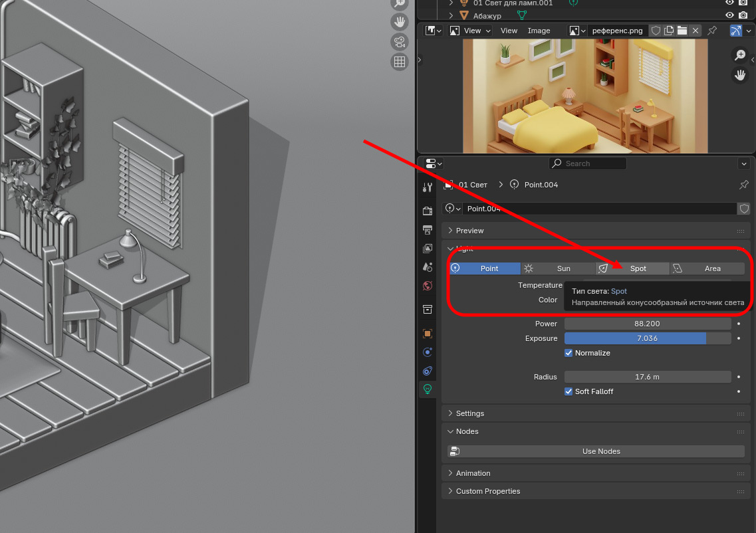Click the image editor pan hand icon
This screenshot has height=533, width=756.
(739, 75)
